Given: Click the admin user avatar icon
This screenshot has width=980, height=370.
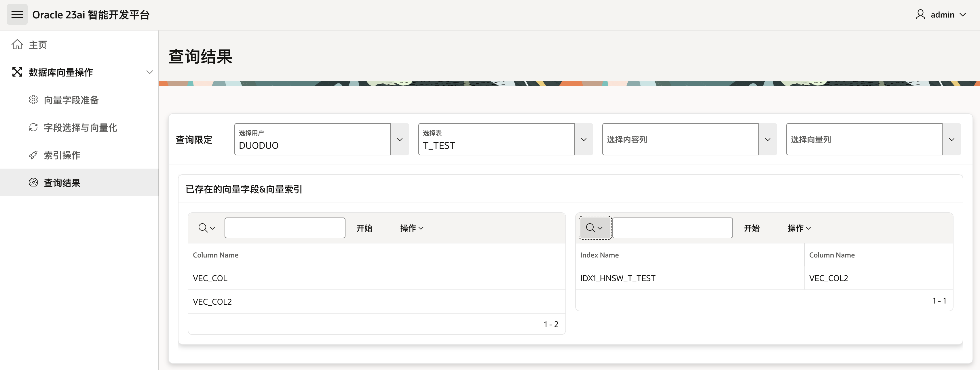Looking at the screenshot, I should (920, 14).
